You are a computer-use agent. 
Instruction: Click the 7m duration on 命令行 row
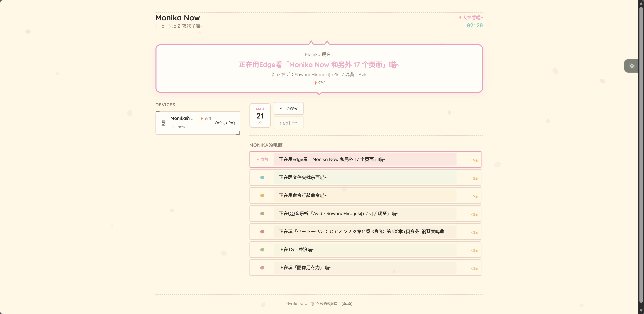475,196
